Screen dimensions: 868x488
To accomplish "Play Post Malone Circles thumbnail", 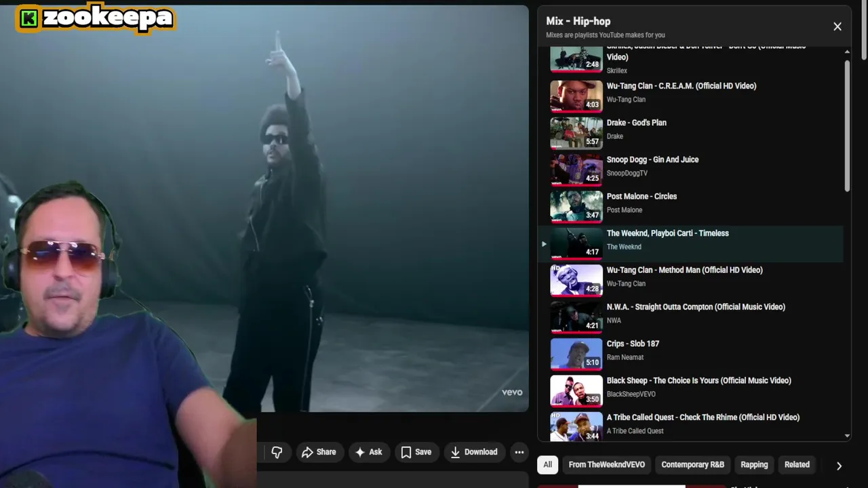I will pos(576,206).
